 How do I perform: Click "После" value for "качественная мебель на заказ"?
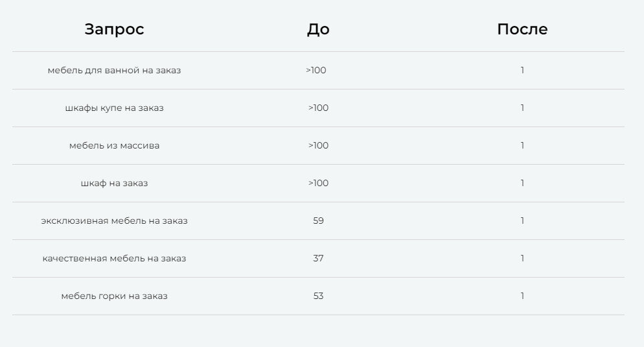[x=522, y=258]
